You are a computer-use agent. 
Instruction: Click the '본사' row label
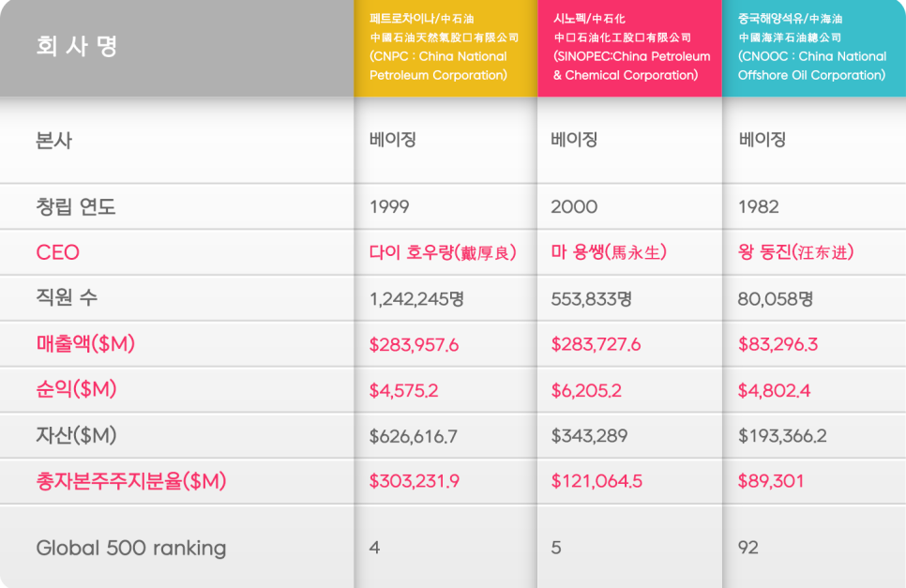(x=53, y=141)
